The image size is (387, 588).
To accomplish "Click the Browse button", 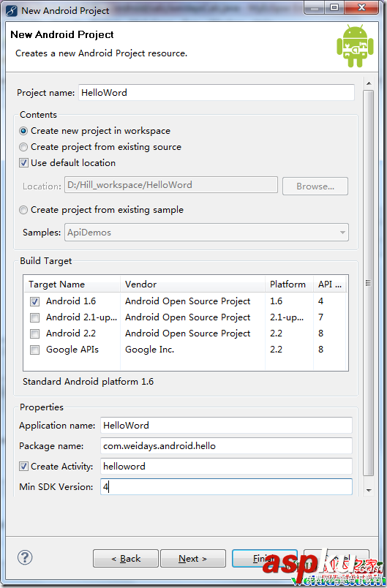I will (x=315, y=186).
